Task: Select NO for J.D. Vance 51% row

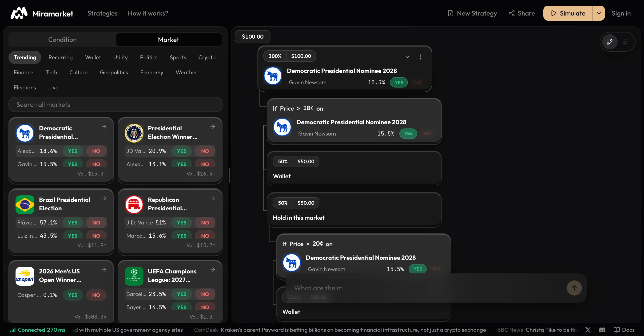Action: click(x=205, y=223)
